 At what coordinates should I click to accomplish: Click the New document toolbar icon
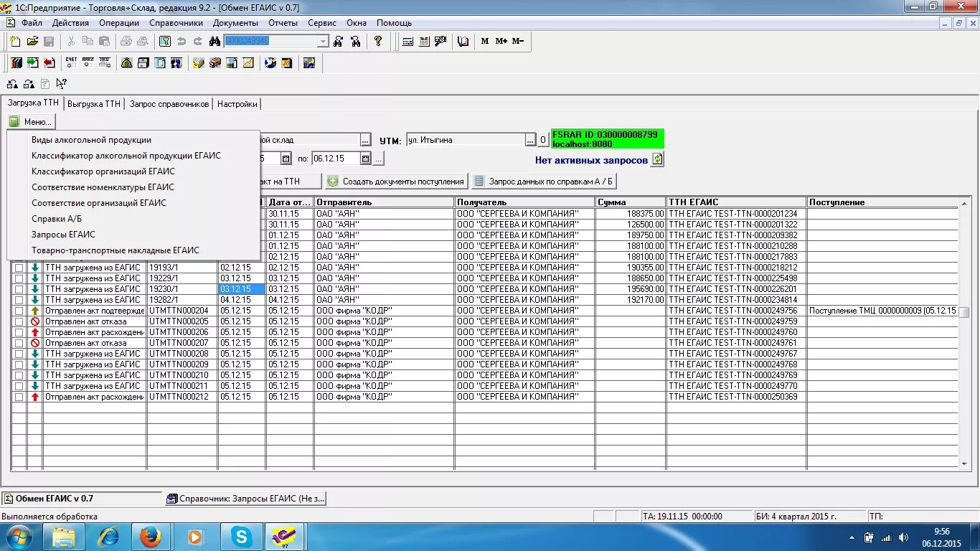tap(15, 42)
